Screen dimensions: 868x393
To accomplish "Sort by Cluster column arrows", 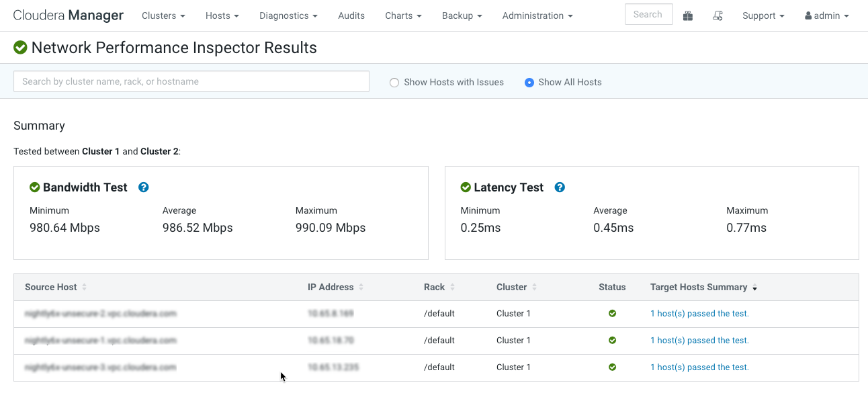I will [535, 288].
